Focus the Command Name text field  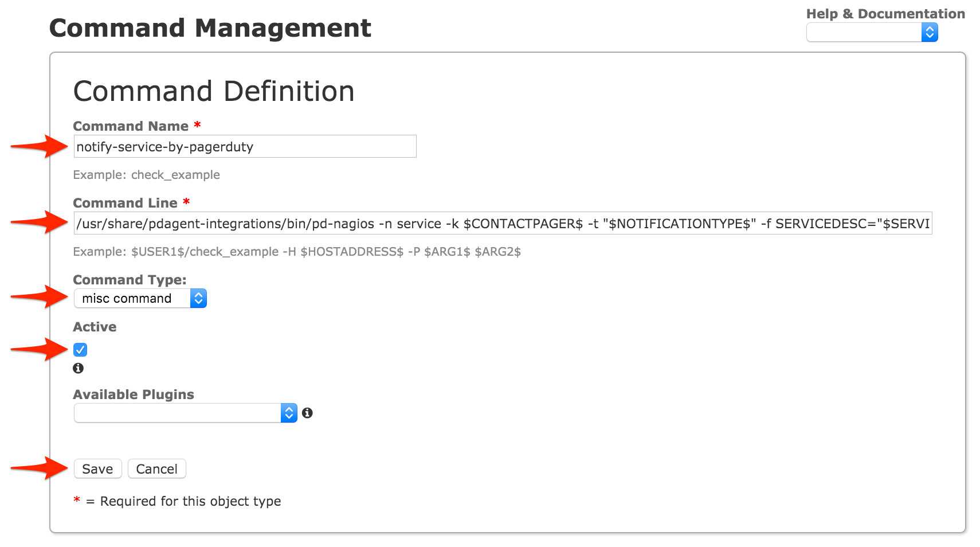pos(245,147)
